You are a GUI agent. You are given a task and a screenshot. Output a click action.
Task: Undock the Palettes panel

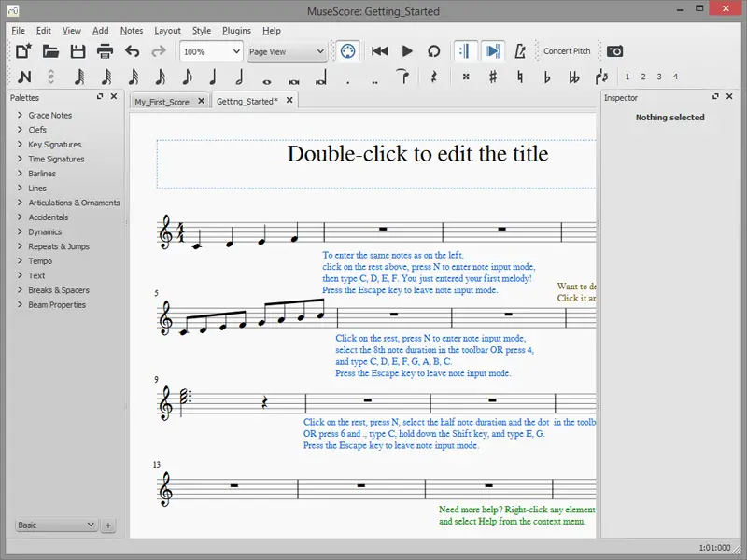click(x=100, y=97)
